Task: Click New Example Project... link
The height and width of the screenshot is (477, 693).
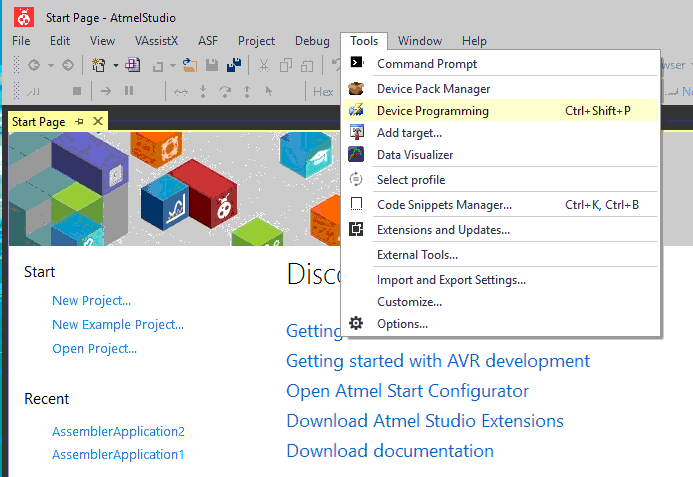Action: [x=118, y=324]
